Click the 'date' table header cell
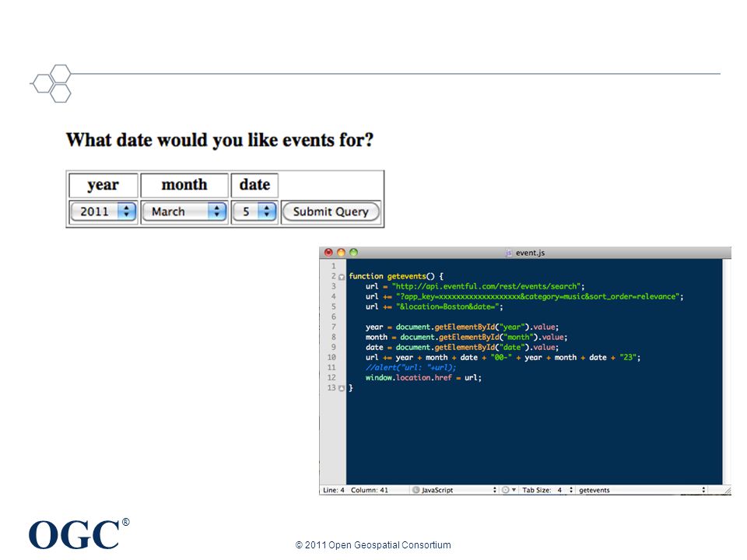 (254, 185)
